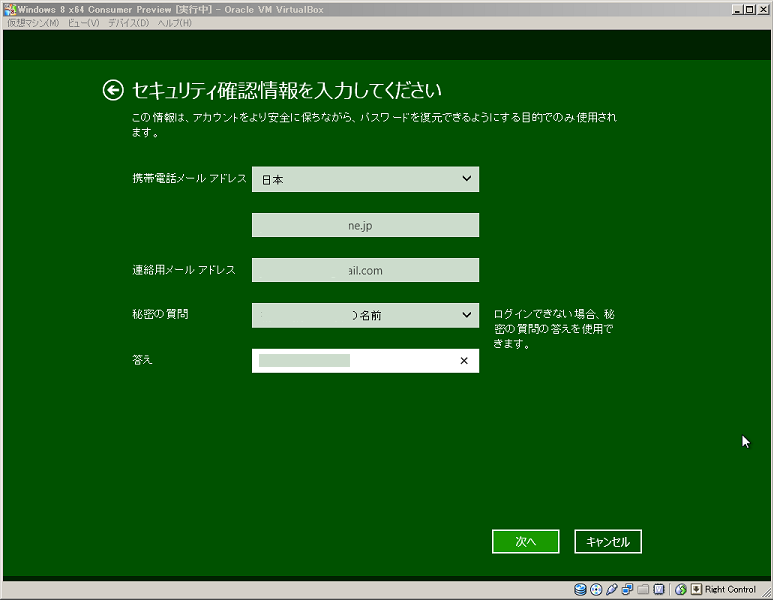Click the shared folders status icon
Image resolution: width=773 pixels, height=600 pixels.
pyautogui.click(x=643, y=589)
